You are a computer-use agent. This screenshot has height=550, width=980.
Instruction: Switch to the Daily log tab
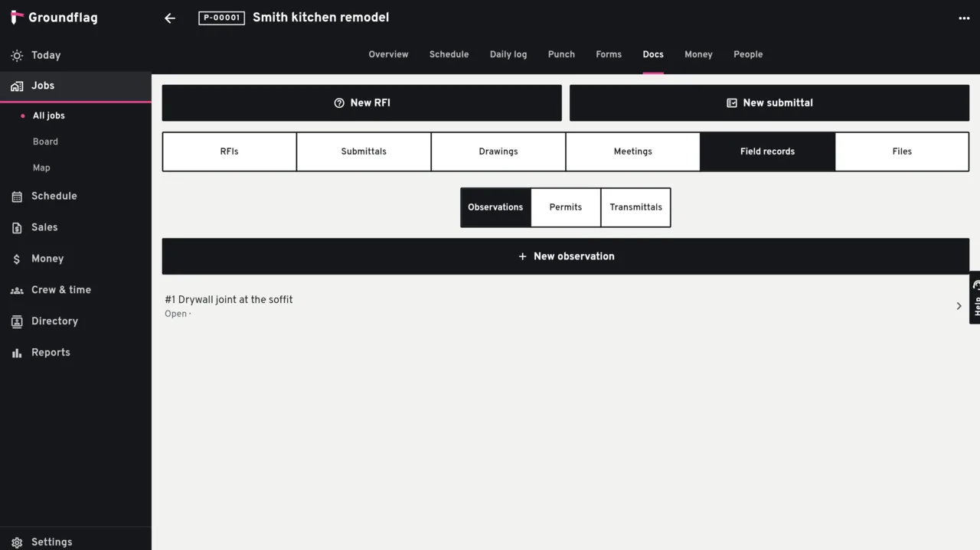tap(508, 54)
